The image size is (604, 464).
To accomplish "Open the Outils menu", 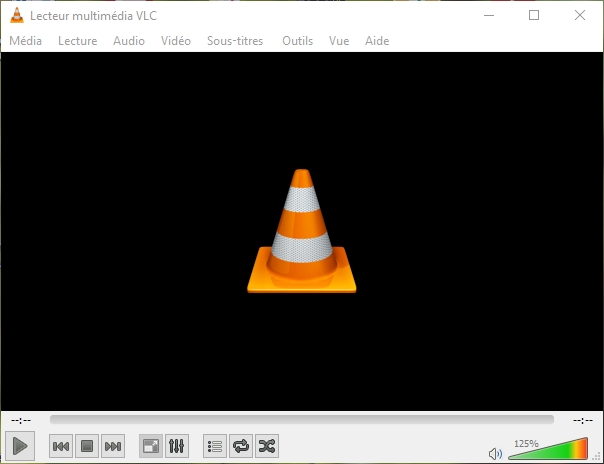I will 297,41.
